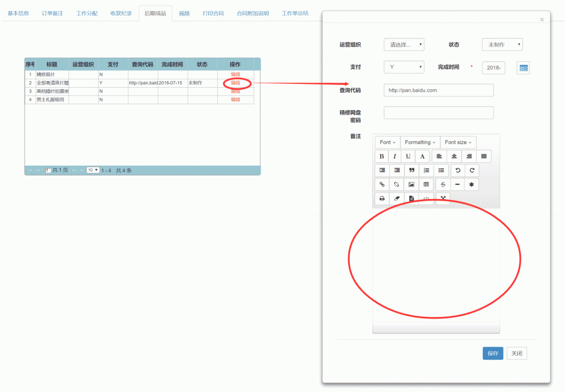Open the Font size dropdown
565x392 pixels.
(458, 143)
